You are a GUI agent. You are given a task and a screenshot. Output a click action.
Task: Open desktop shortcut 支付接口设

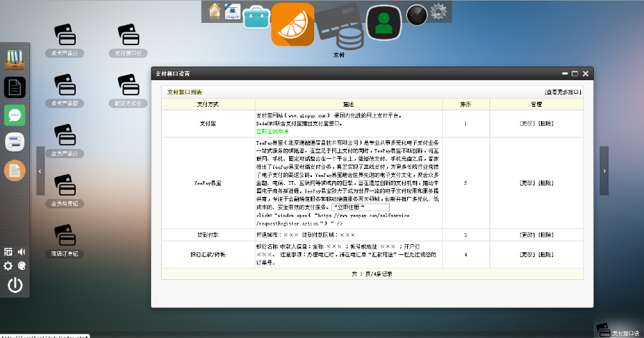click(128, 40)
